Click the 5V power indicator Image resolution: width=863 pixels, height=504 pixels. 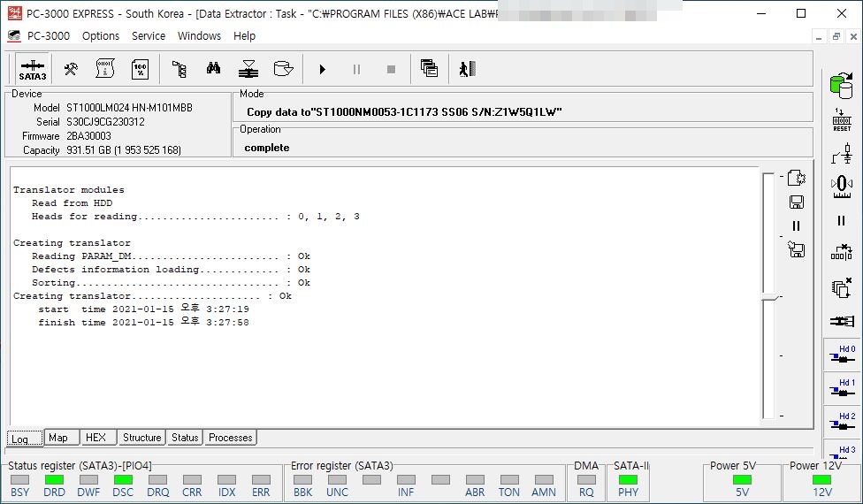pyautogui.click(x=742, y=480)
